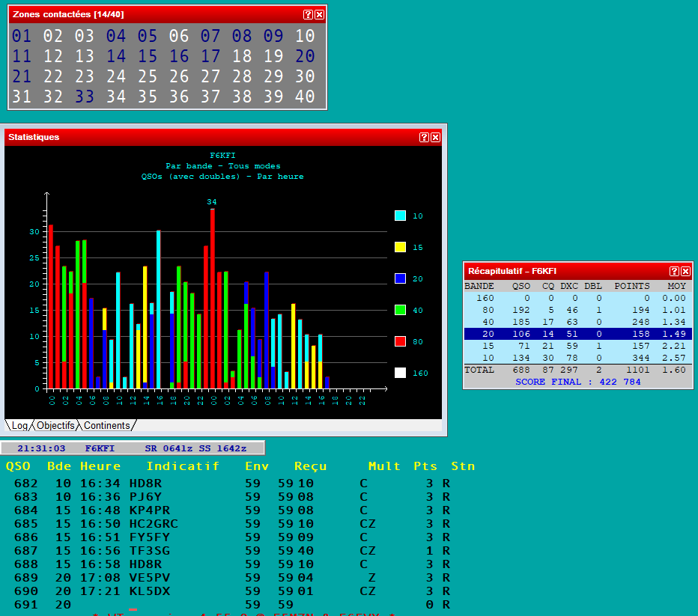
Task: Click zone 33 in zones grid
Action: [85, 97]
